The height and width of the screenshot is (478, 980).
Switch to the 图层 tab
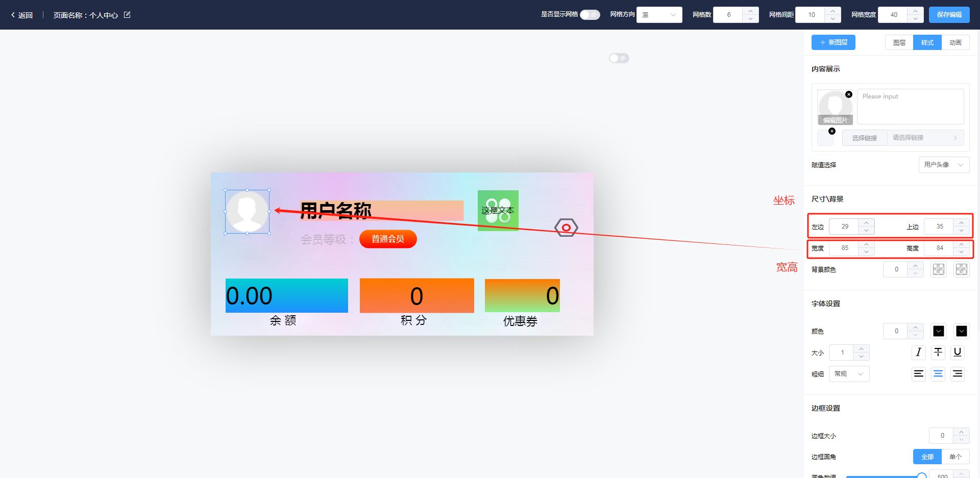coord(899,43)
